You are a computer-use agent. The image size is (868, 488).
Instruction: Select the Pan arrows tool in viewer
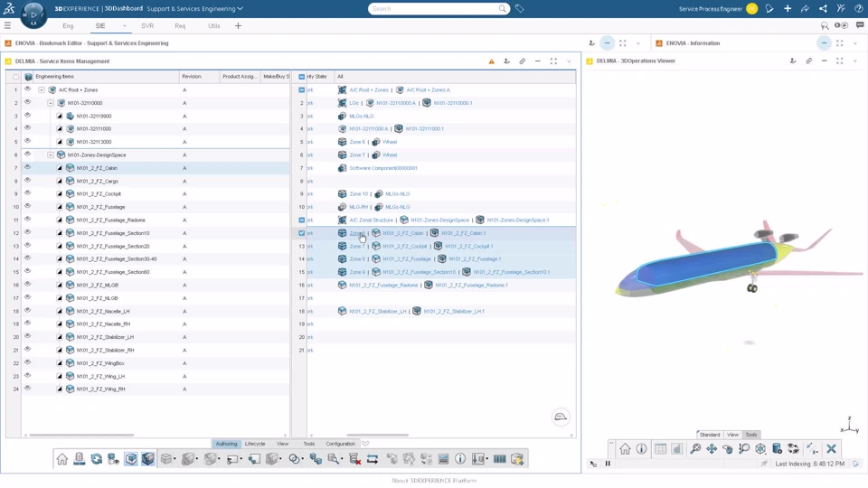coord(712,449)
